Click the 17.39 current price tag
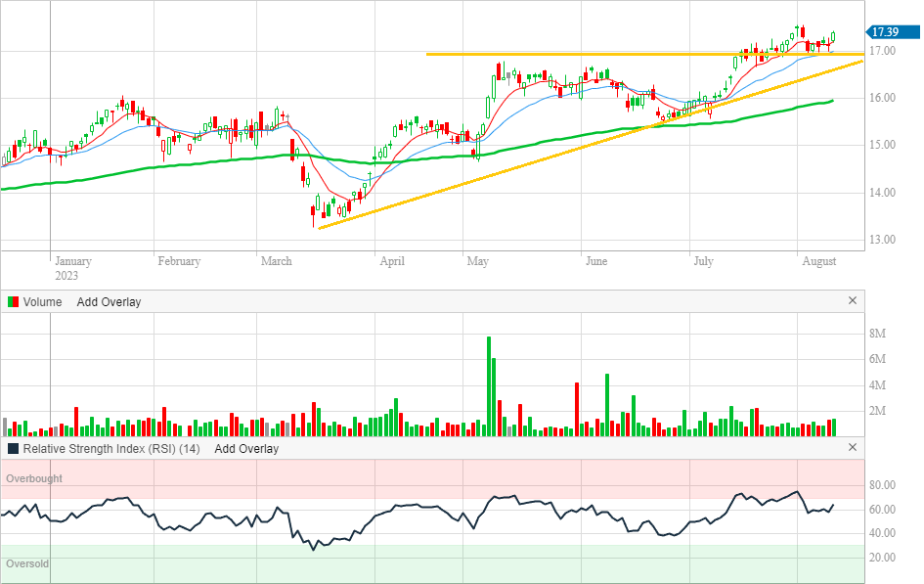The width and height of the screenshot is (924, 584). [x=890, y=32]
